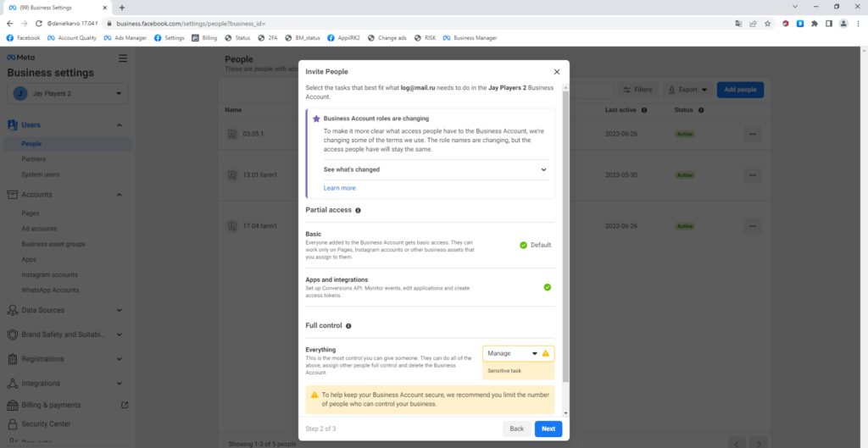Click the Billing & payments icon
This screenshot has height=448, width=868.
click(13, 405)
